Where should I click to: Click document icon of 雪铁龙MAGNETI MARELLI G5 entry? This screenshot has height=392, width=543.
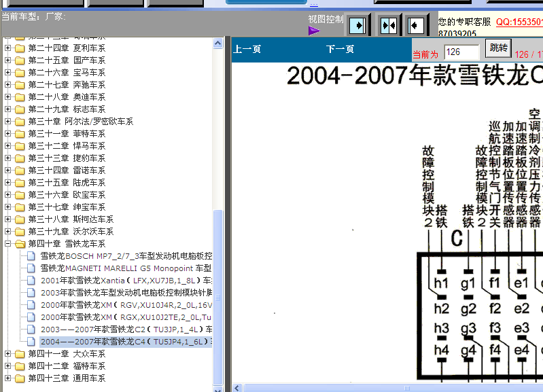coord(31,268)
